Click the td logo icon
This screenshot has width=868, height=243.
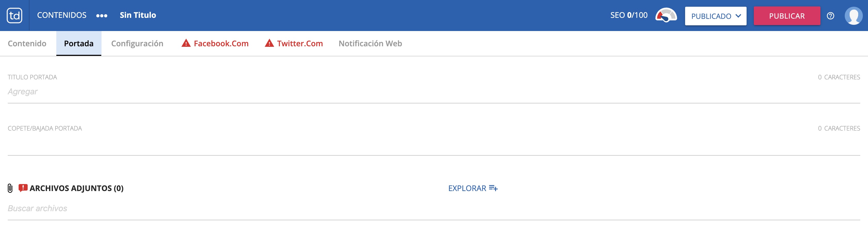14,16
